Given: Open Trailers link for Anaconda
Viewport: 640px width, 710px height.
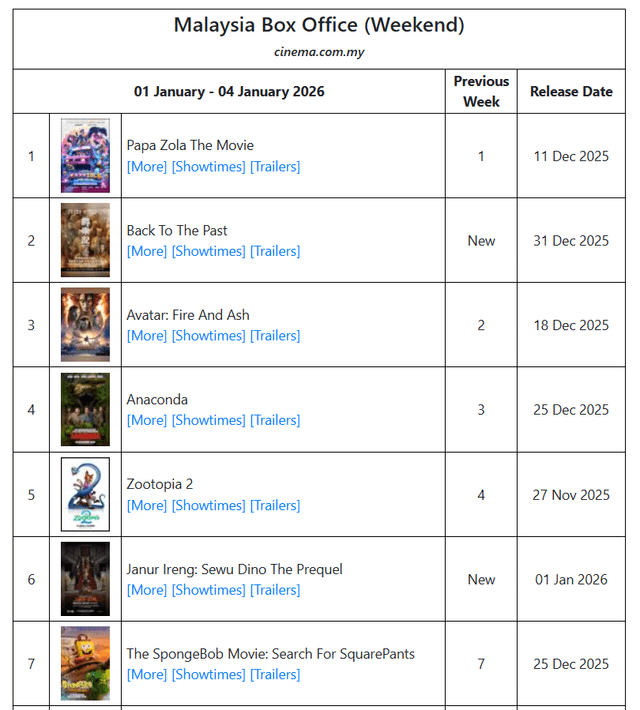Looking at the screenshot, I should click(275, 421).
